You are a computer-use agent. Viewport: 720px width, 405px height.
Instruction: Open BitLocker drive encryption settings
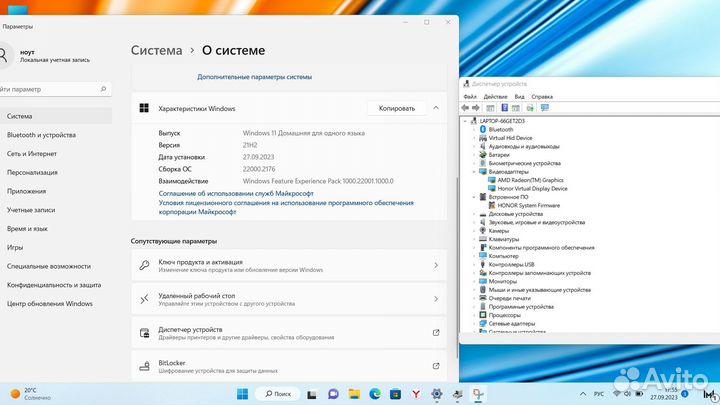(x=289, y=366)
